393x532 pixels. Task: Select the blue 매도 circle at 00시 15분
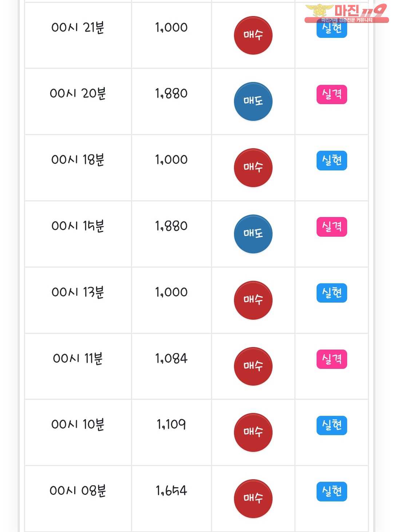[253, 234]
